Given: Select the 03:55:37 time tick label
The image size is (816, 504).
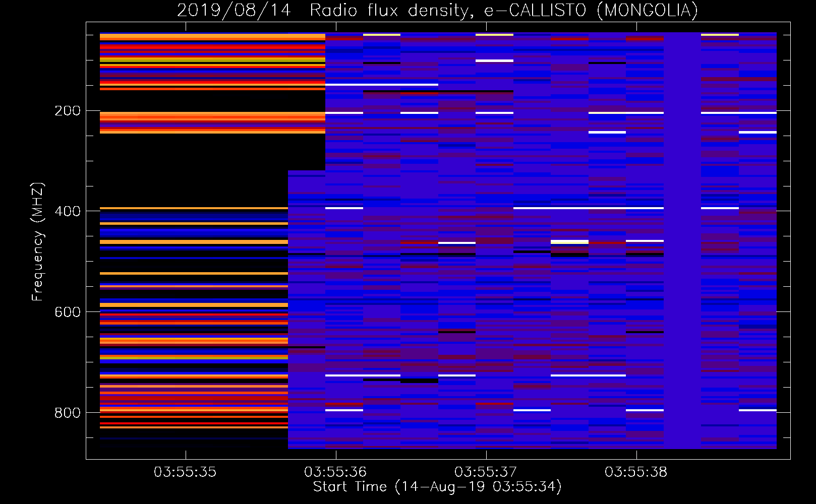Looking at the screenshot, I should [486, 472].
